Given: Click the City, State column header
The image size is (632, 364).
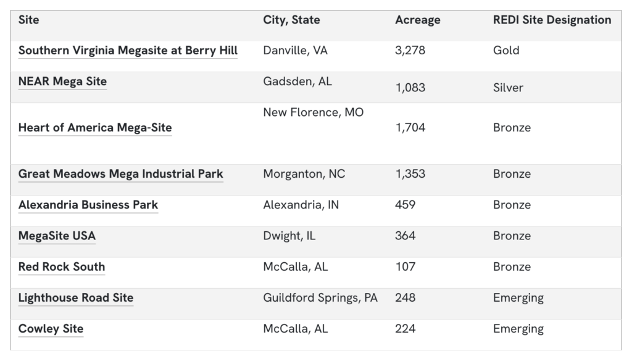Looking at the screenshot, I should pos(291,20).
